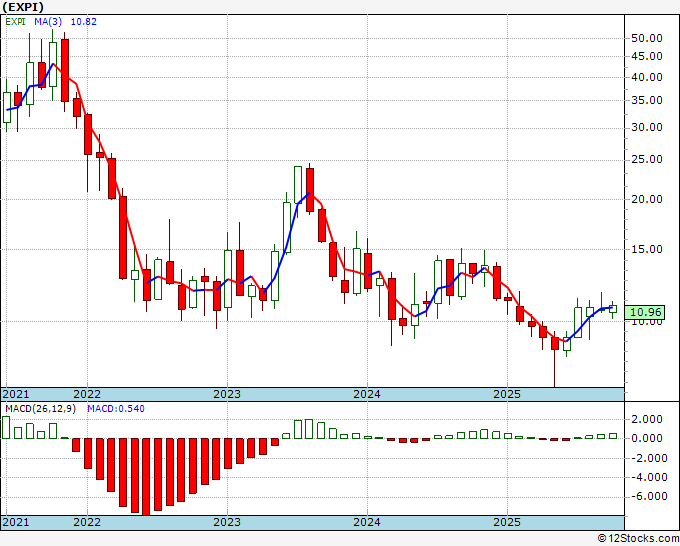This screenshot has height=546, width=680.
Task: Click the 10.96 current price tag
Action: pos(645,312)
